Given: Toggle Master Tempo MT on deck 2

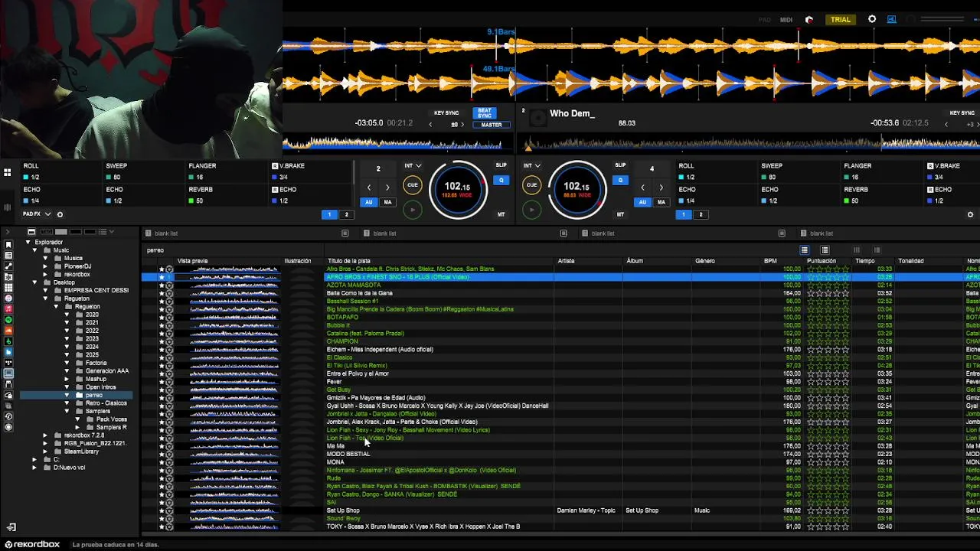Looking at the screenshot, I should coord(620,214).
